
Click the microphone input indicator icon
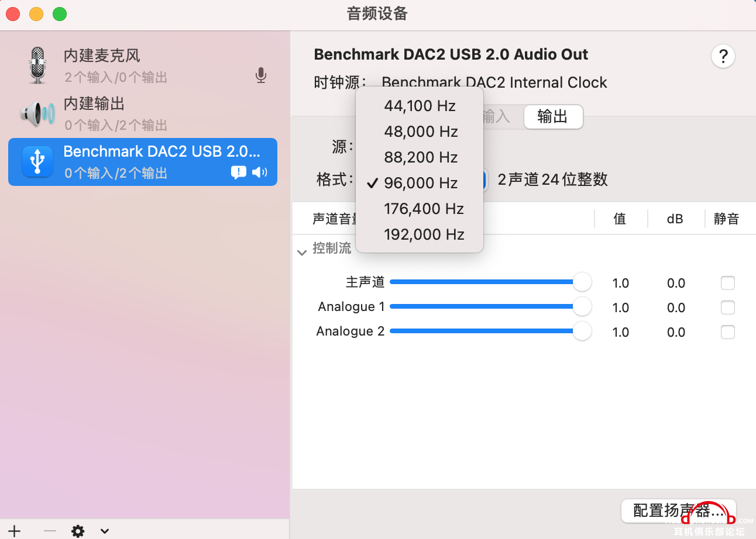pos(261,75)
